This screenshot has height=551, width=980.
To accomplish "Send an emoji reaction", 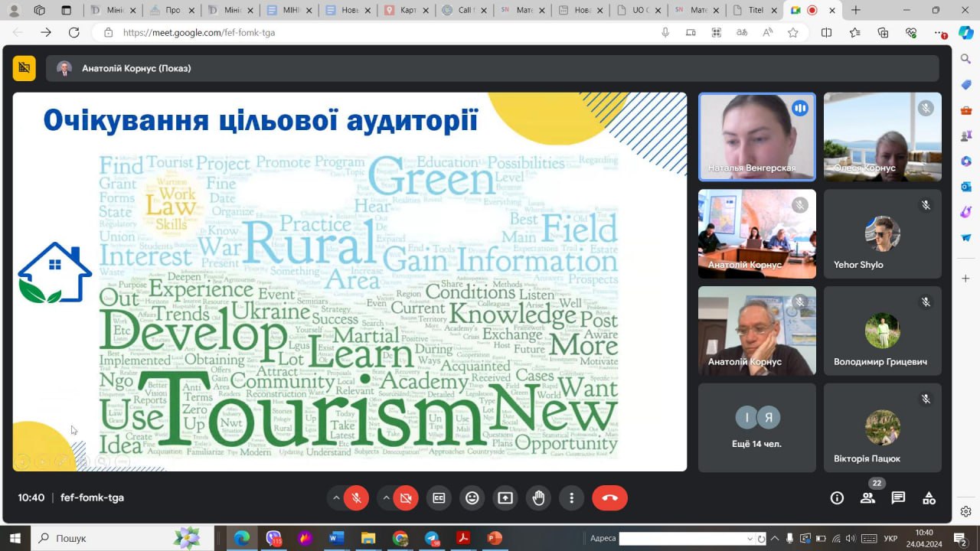I will coord(472,498).
